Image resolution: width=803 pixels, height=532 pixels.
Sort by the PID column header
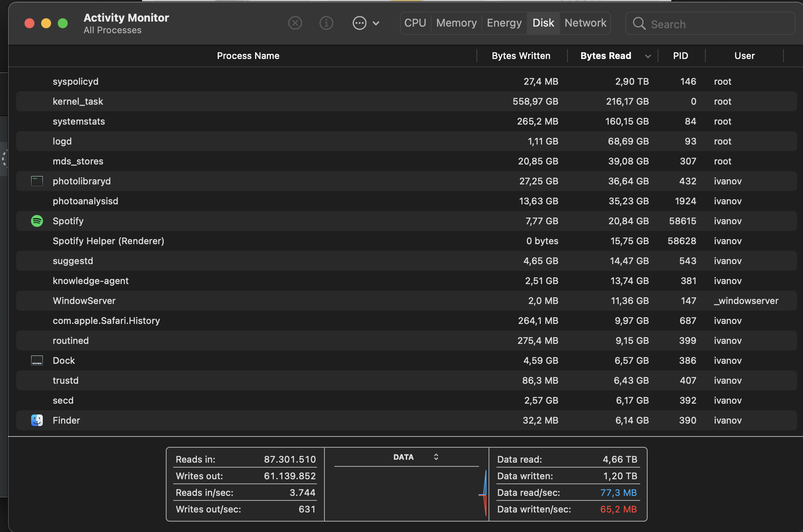click(680, 56)
